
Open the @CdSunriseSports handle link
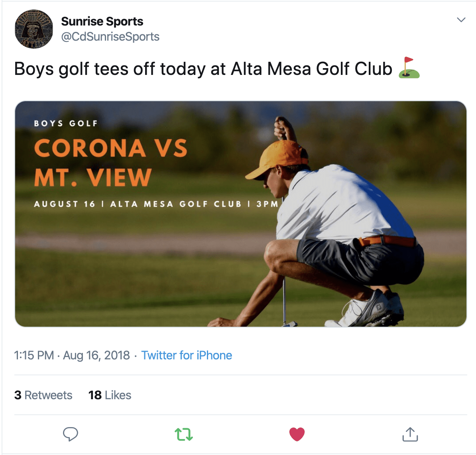click(x=110, y=37)
